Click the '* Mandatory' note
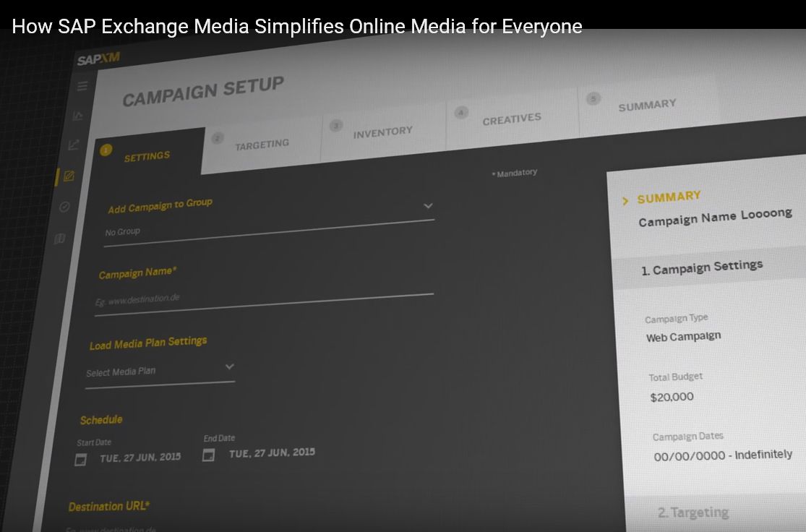The width and height of the screenshot is (806, 532). 515,173
